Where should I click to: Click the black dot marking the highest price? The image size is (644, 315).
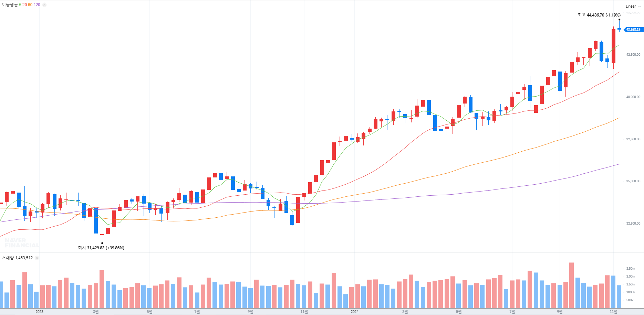click(619, 20)
